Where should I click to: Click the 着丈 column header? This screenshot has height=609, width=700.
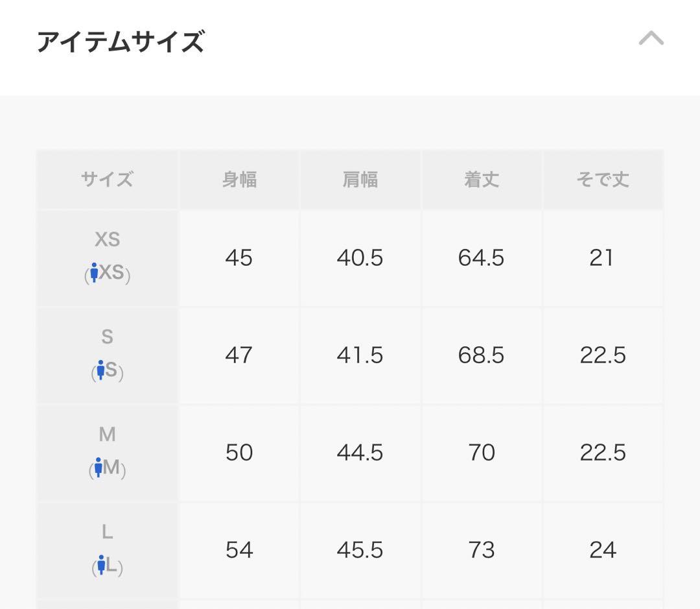click(x=481, y=180)
